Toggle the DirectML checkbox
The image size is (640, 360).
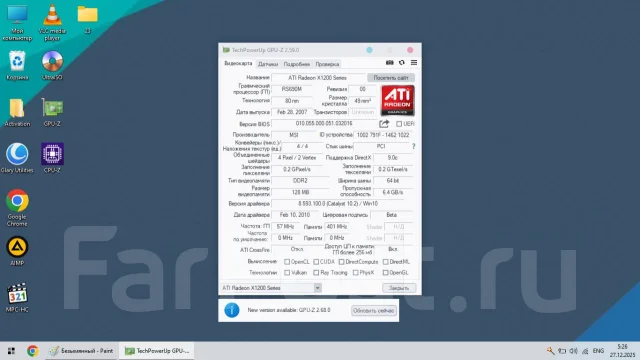(385, 262)
